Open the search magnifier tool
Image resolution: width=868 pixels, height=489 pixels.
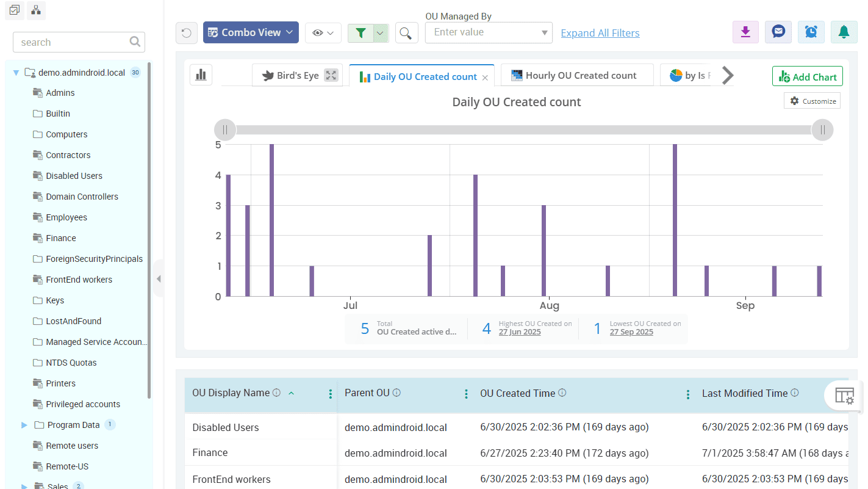tap(407, 33)
